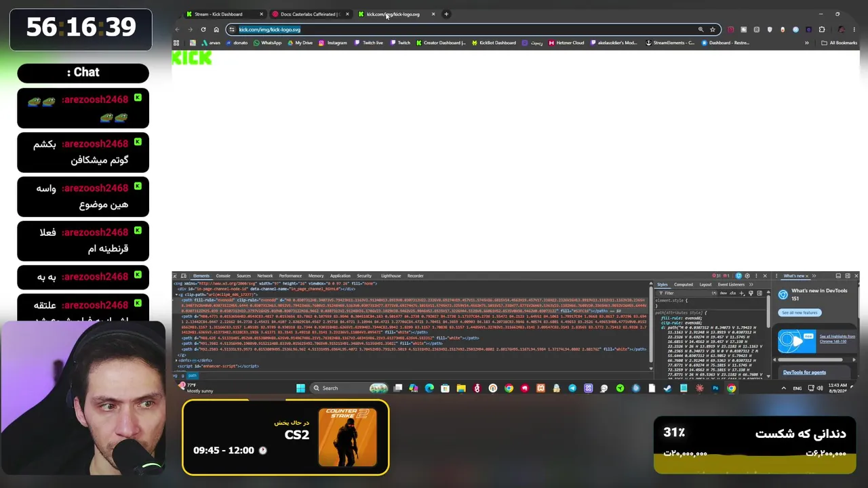Select the DevTools Application tab

pyautogui.click(x=340, y=276)
